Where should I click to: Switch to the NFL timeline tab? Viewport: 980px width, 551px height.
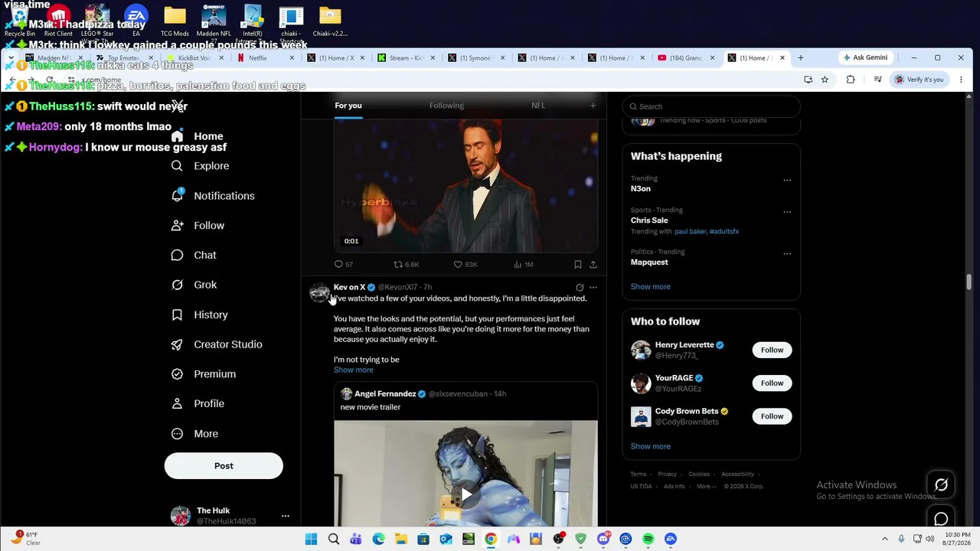tap(538, 106)
